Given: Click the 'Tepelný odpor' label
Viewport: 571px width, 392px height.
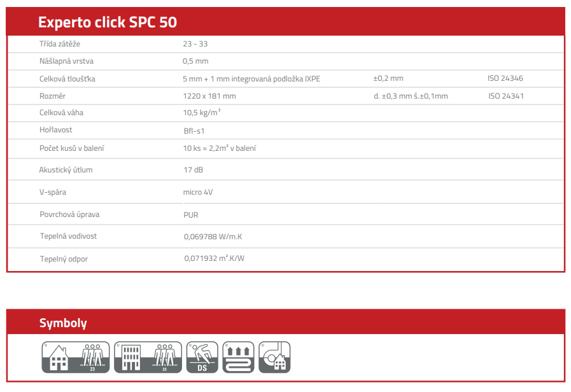Looking at the screenshot, I should [x=64, y=259].
